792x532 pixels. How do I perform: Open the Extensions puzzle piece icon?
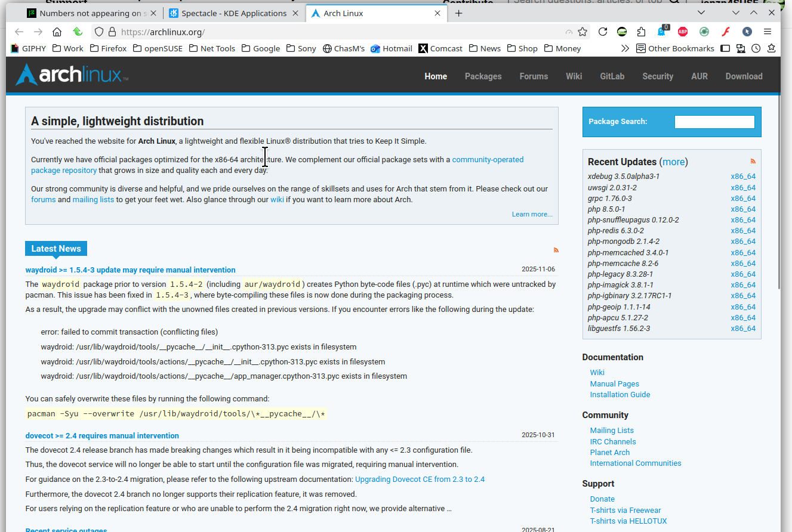point(642,32)
